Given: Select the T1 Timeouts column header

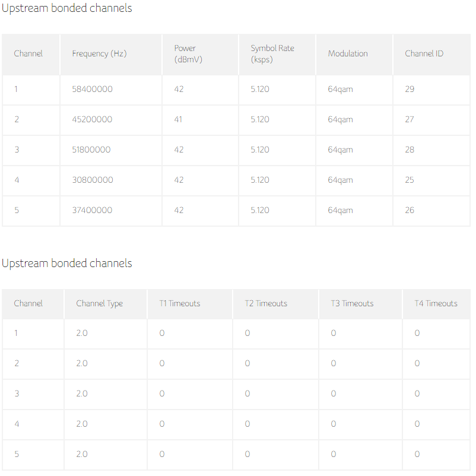Looking at the screenshot, I should point(180,303).
